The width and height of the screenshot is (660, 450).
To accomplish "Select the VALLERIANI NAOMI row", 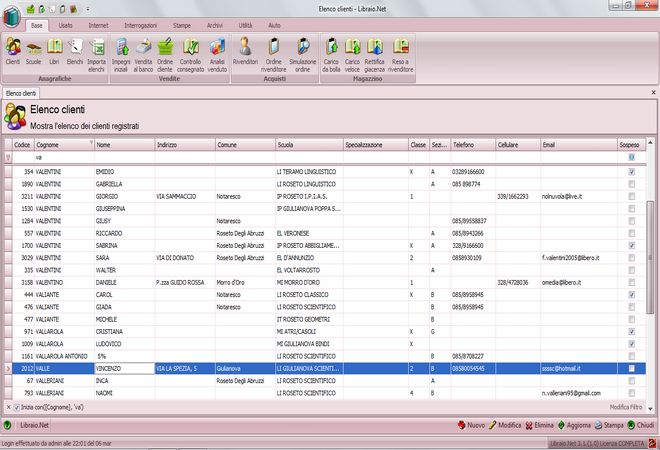I will 324,393.
